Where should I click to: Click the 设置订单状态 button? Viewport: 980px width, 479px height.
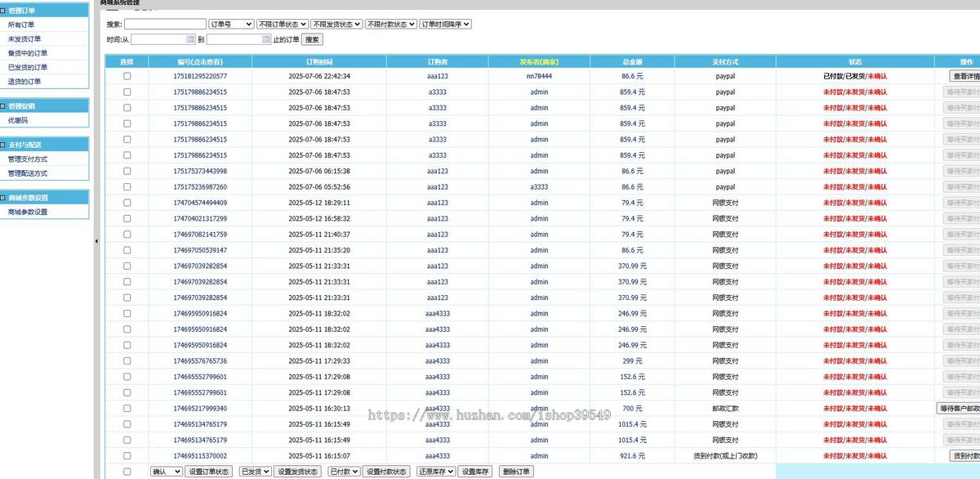point(209,472)
